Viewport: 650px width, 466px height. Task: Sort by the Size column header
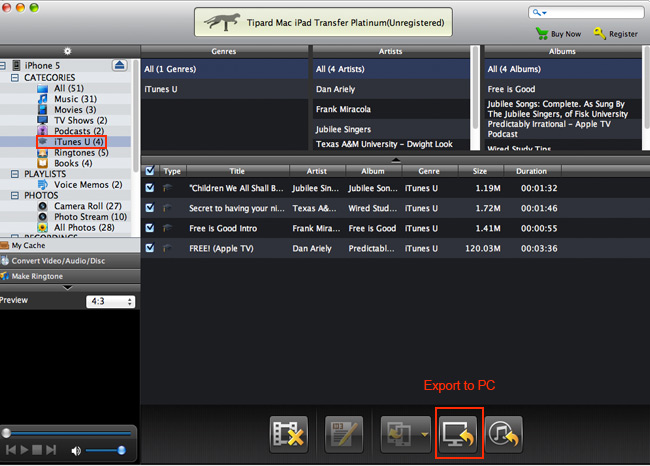[480, 171]
